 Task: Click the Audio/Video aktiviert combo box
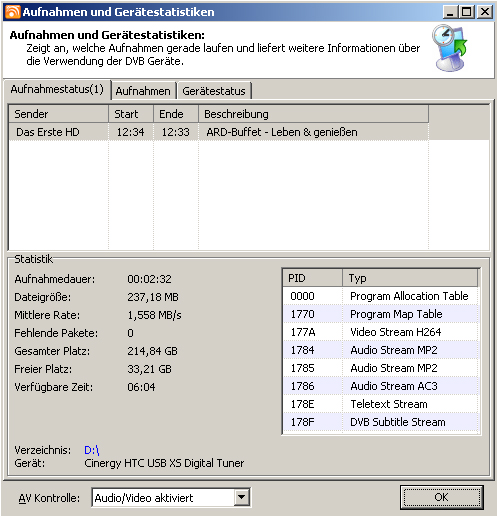tap(171, 498)
